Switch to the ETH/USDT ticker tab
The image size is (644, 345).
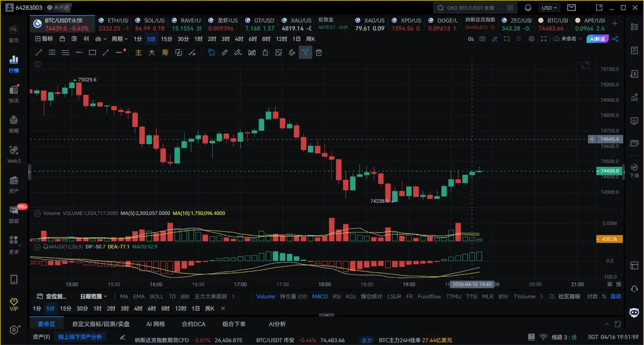(x=113, y=24)
